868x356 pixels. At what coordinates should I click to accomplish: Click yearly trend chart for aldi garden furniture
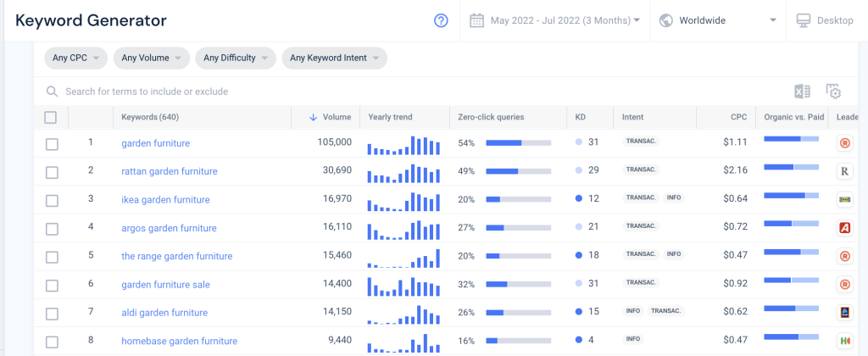click(x=403, y=314)
